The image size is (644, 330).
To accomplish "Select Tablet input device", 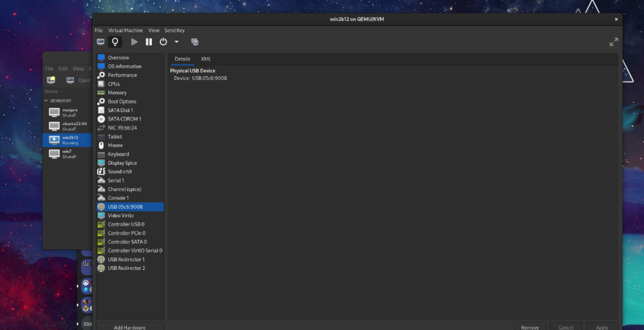I will click(130, 137).
